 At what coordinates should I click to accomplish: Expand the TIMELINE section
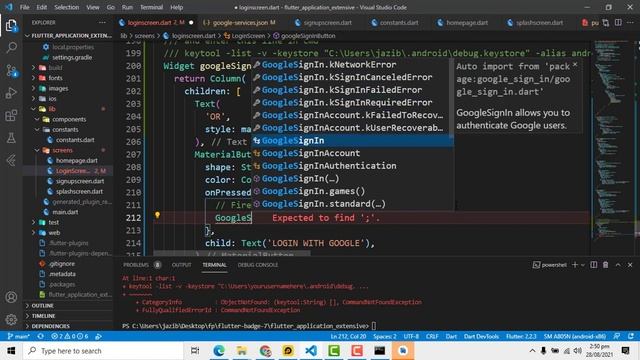[43, 316]
